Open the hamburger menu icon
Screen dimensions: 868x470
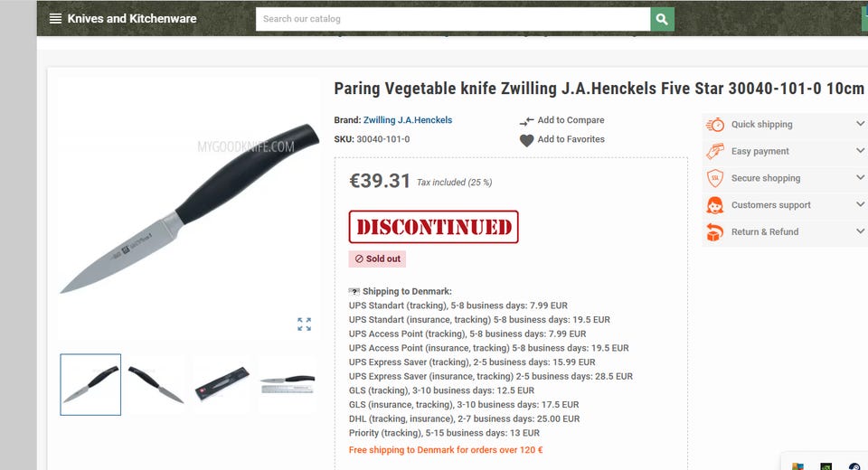55,19
